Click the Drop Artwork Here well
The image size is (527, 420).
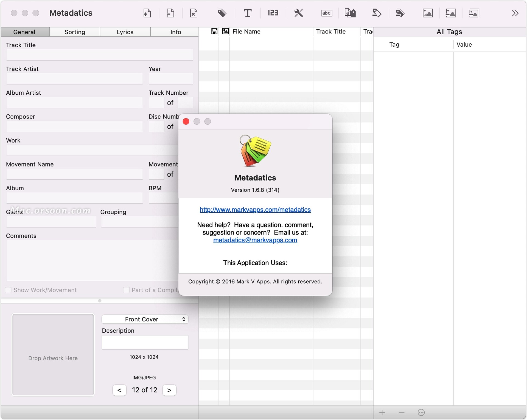coord(53,355)
